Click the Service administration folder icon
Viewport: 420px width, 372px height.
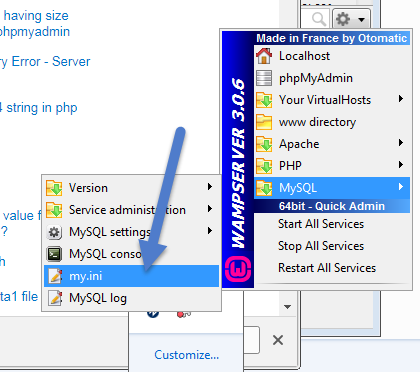pyautogui.click(x=54, y=210)
